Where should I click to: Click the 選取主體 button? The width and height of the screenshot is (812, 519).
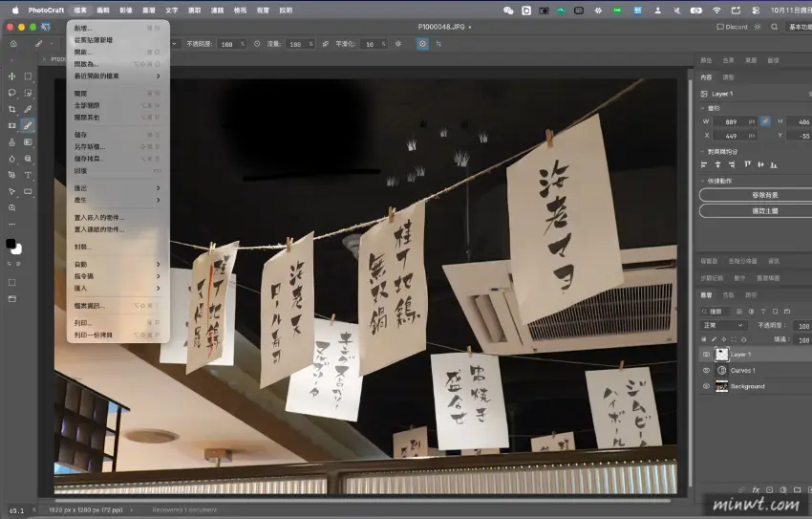pyautogui.click(x=756, y=211)
